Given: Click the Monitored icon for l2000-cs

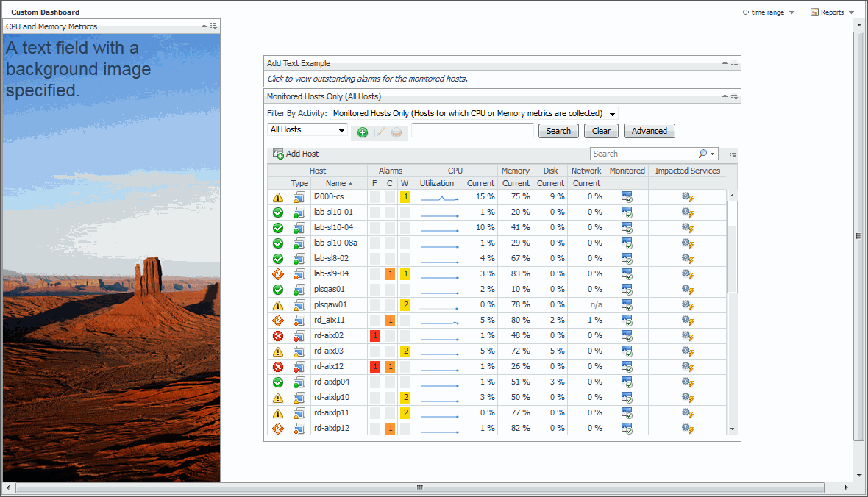Looking at the screenshot, I should coord(627,197).
